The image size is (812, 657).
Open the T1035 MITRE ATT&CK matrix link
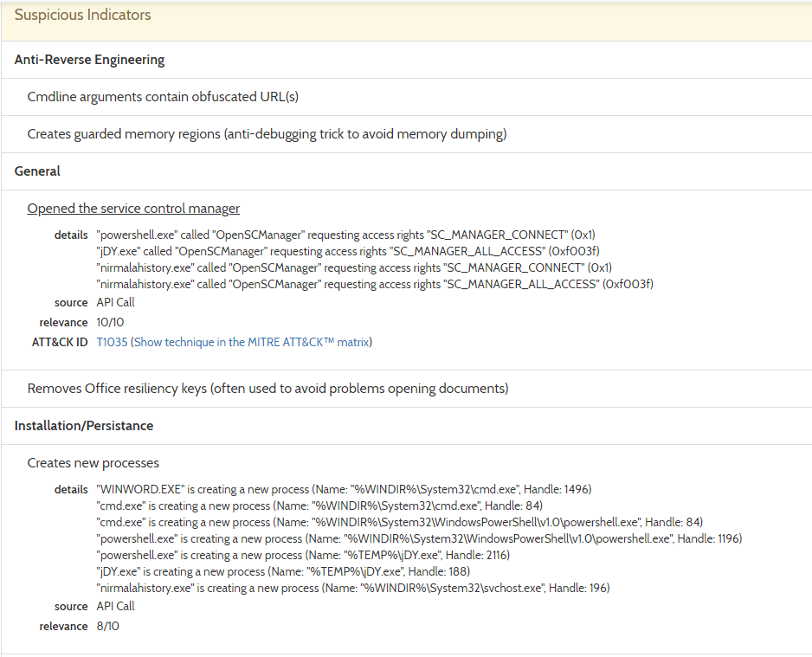pyautogui.click(x=234, y=342)
